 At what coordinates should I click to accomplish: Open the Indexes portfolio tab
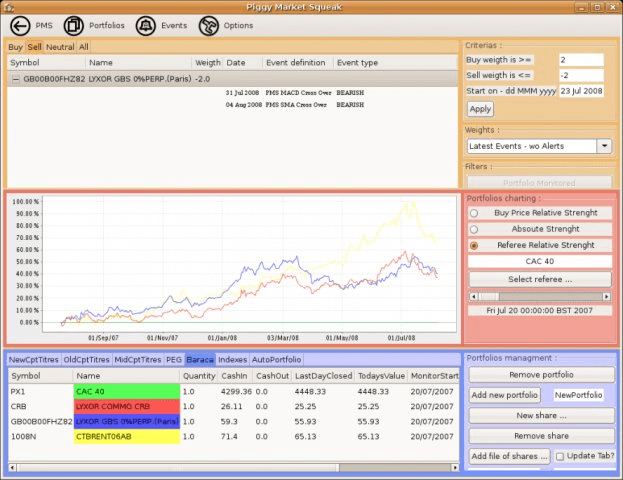[232, 360]
